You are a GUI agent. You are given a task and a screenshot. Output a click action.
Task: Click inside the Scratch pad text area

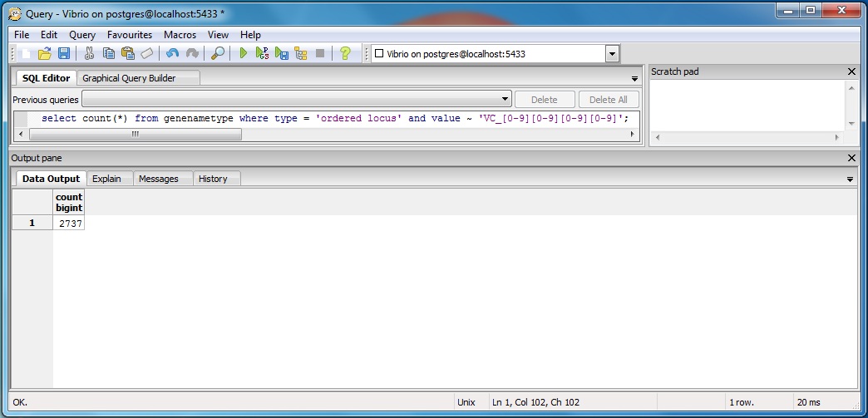[x=747, y=104]
